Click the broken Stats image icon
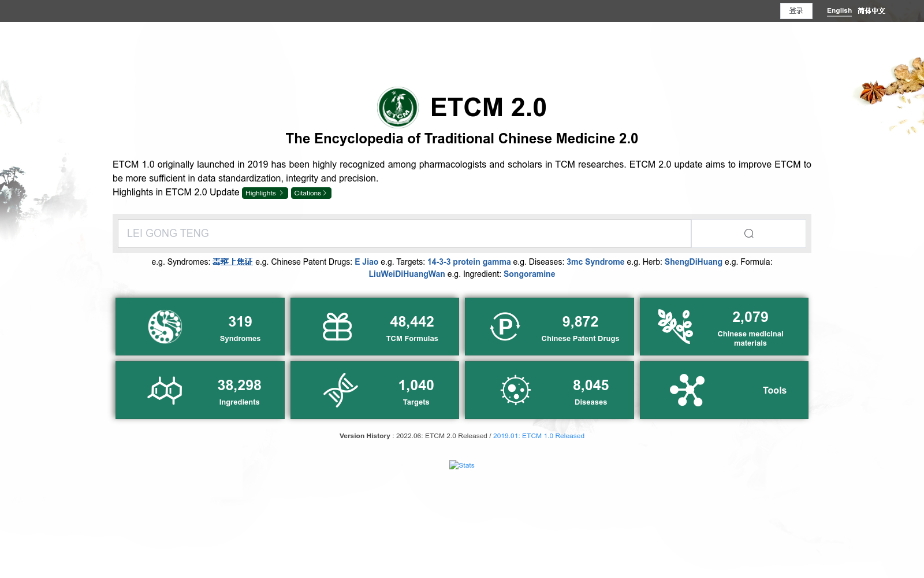Viewport: 924px width, 578px height. click(x=454, y=465)
